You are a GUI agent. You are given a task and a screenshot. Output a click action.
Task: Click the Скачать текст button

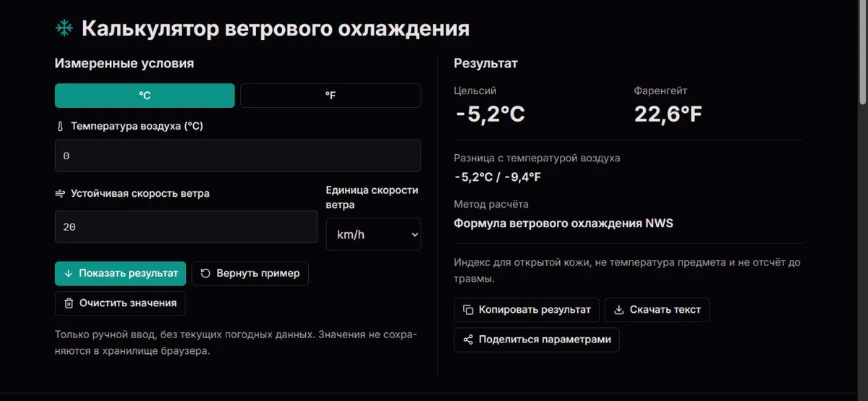(x=658, y=310)
